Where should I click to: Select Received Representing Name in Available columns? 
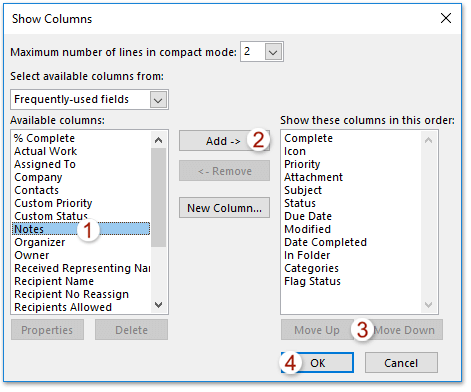point(82,268)
